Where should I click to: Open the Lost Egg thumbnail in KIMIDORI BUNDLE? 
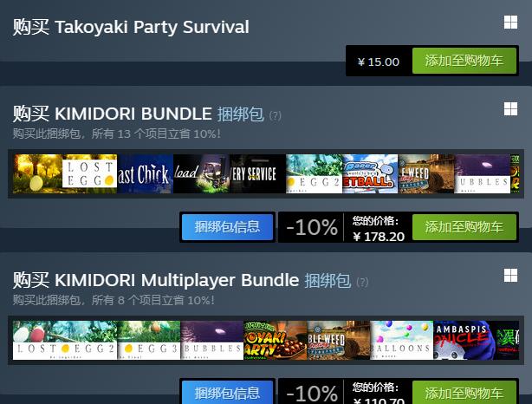coord(65,173)
